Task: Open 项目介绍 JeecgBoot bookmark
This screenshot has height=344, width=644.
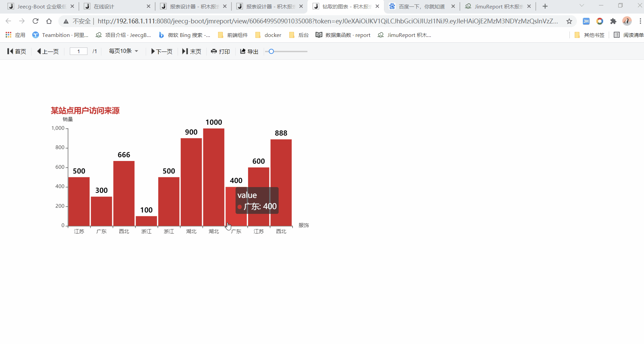Action: pos(123,35)
